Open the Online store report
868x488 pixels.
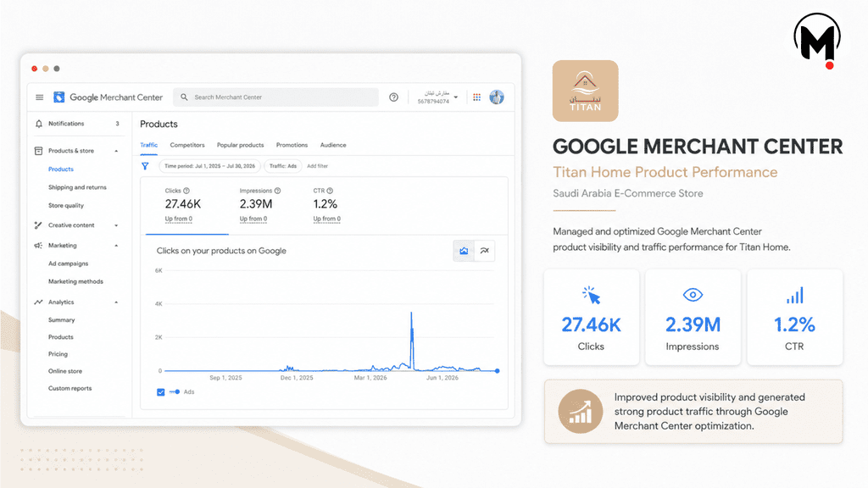65,371
